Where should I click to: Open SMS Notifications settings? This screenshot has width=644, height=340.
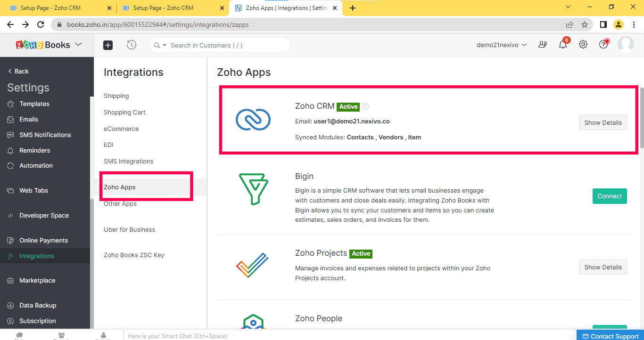point(45,135)
